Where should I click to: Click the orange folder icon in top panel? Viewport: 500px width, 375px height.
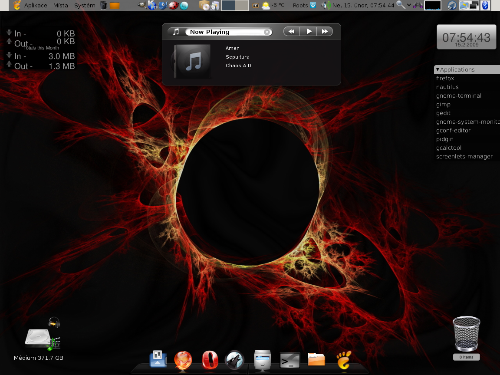coord(115,6)
